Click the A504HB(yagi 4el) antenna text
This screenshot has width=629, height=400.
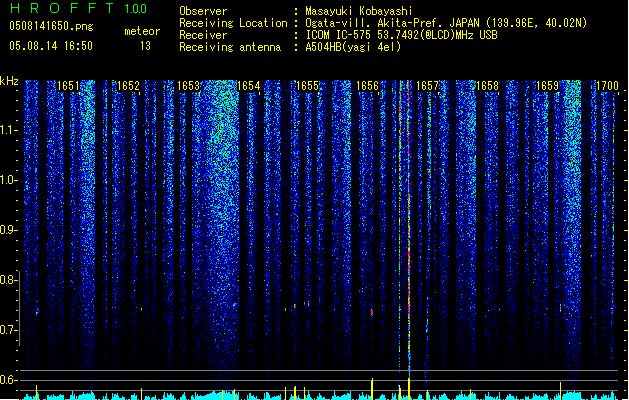[x=353, y=47]
